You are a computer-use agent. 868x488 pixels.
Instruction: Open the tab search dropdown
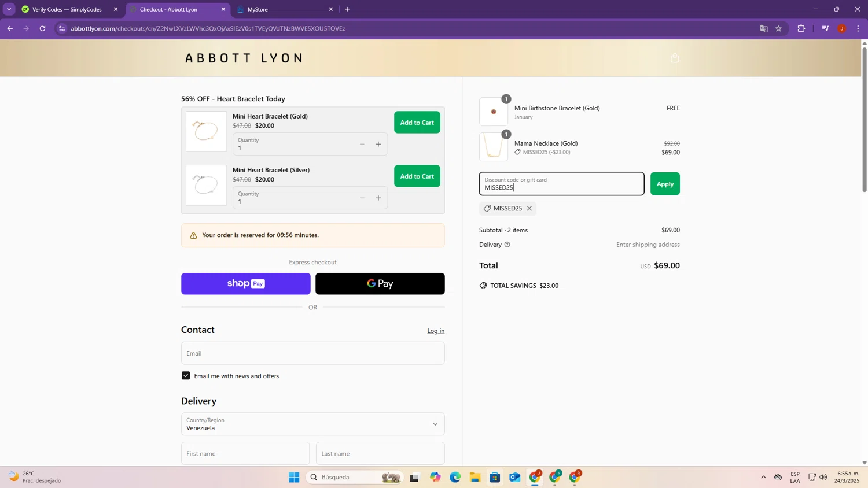click(x=9, y=9)
